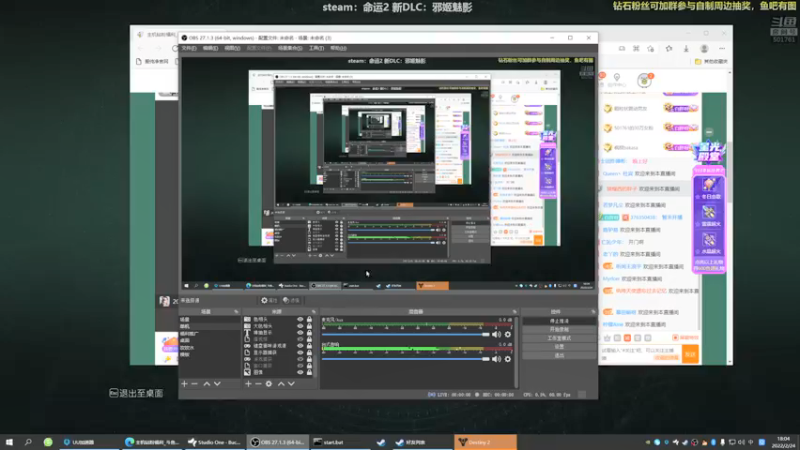
Task: Toggle lock on first source row
Action: click(309, 319)
